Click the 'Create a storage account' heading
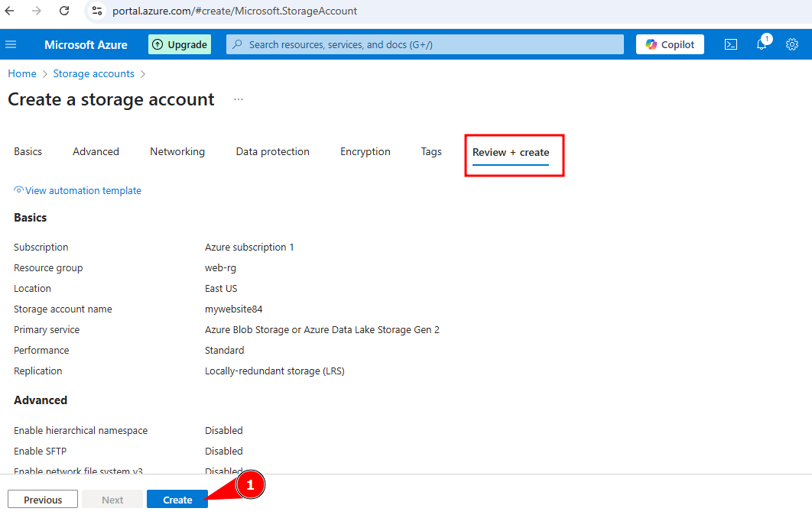Viewport: 812px width, 518px height. tap(111, 99)
